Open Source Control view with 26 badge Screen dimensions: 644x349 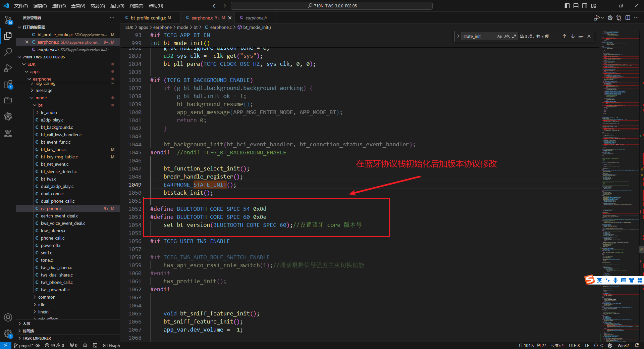coord(8,20)
